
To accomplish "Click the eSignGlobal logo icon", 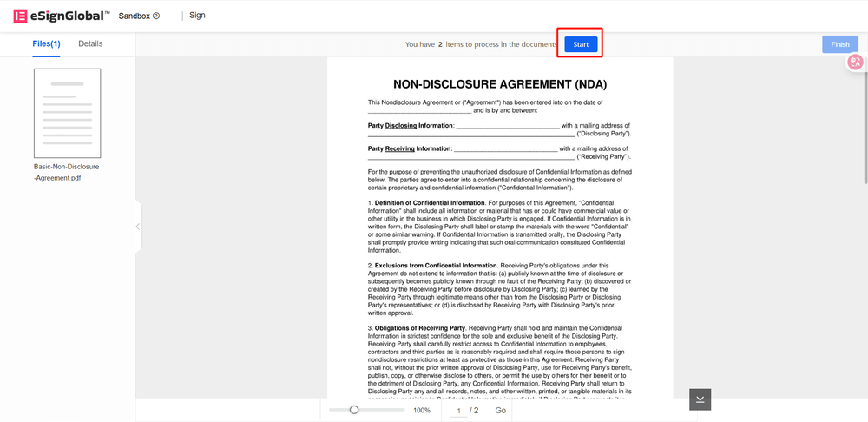I will tap(19, 16).
